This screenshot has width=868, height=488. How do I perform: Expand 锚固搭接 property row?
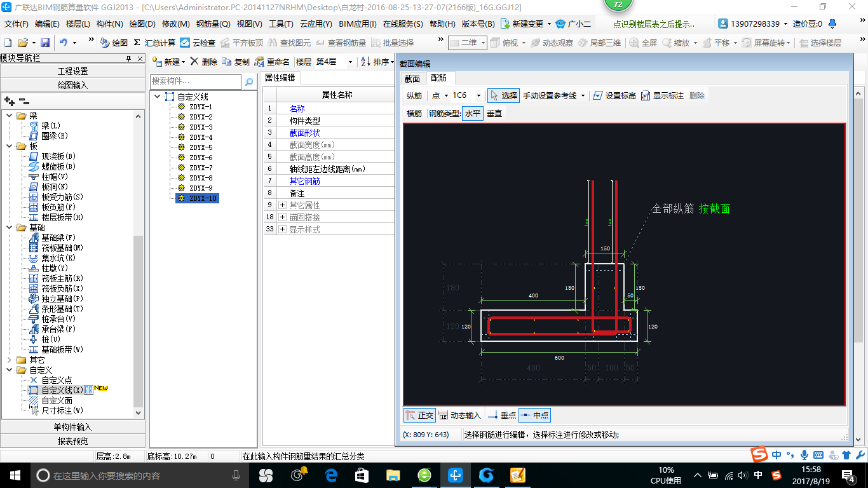pyautogui.click(x=282, y=217)
